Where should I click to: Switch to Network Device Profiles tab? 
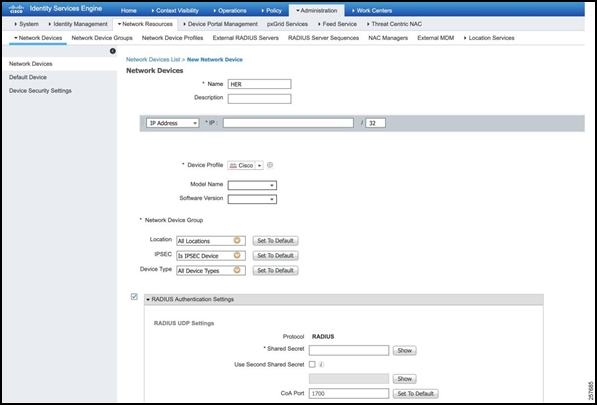click(x=172, y=38)
